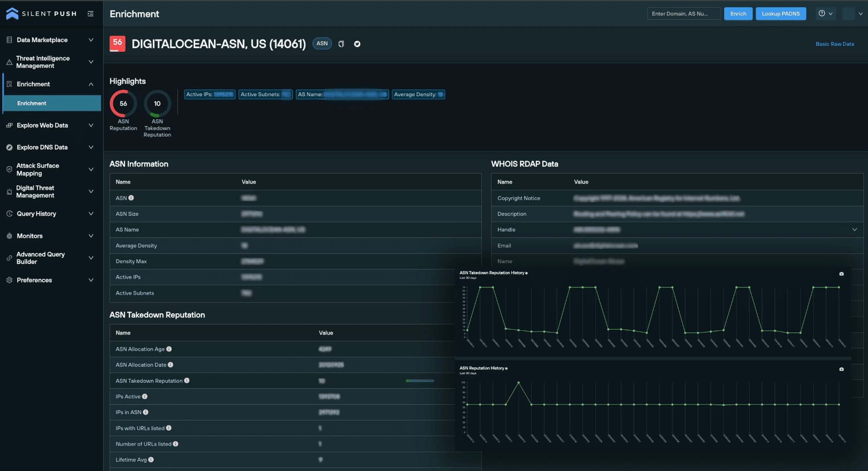Expand the Digital Threat Management chevron
The image size is (868, 471).
click(x=91, y=192)
